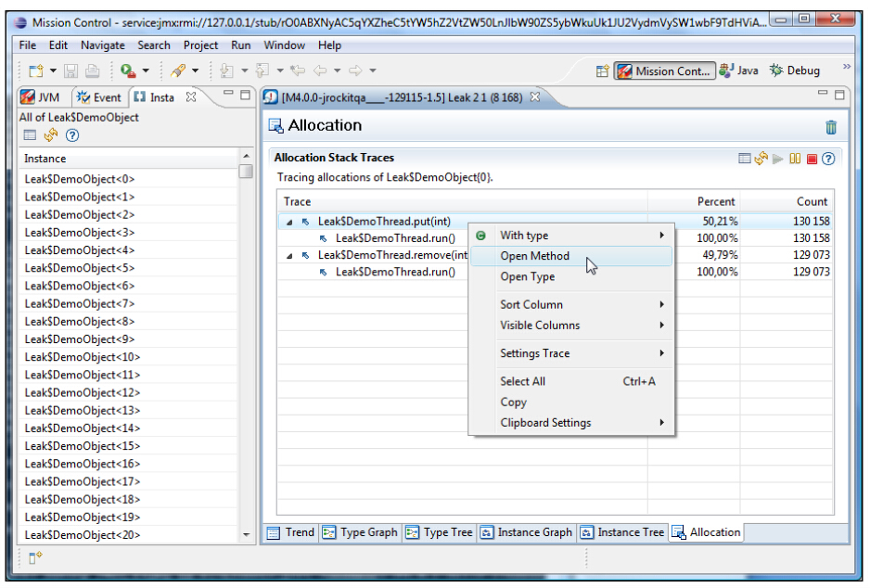The width and height of the screenshot is (870, 588).
Task: Click the garbage collect trash can icon
Action: pyautogui.click(x=830, y=127)
